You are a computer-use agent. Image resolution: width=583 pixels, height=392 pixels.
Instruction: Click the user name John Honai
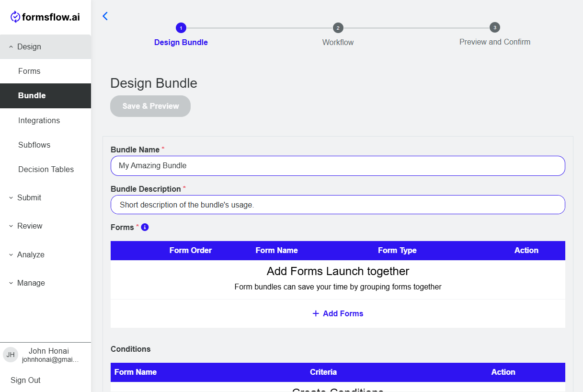pos(49,351)
